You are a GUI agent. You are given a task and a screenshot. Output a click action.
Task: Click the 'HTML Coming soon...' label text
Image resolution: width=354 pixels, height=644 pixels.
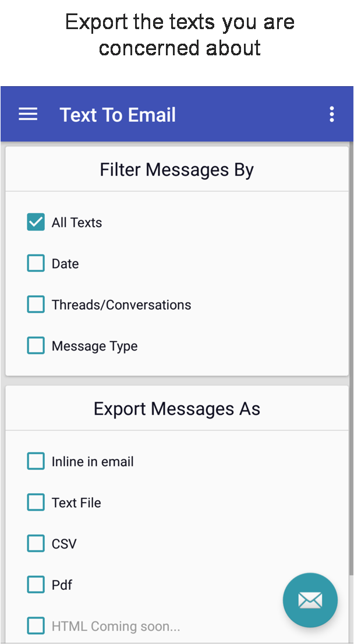click(116, 627)
